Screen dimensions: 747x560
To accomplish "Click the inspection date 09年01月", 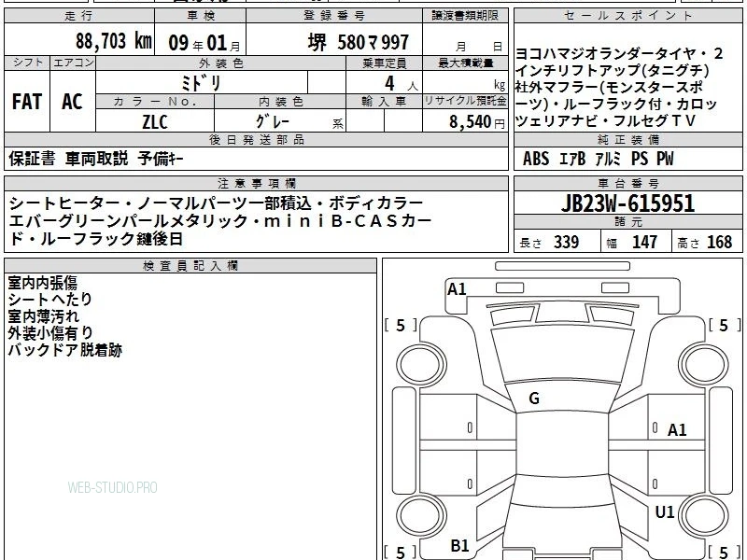I will pos(204,43).
